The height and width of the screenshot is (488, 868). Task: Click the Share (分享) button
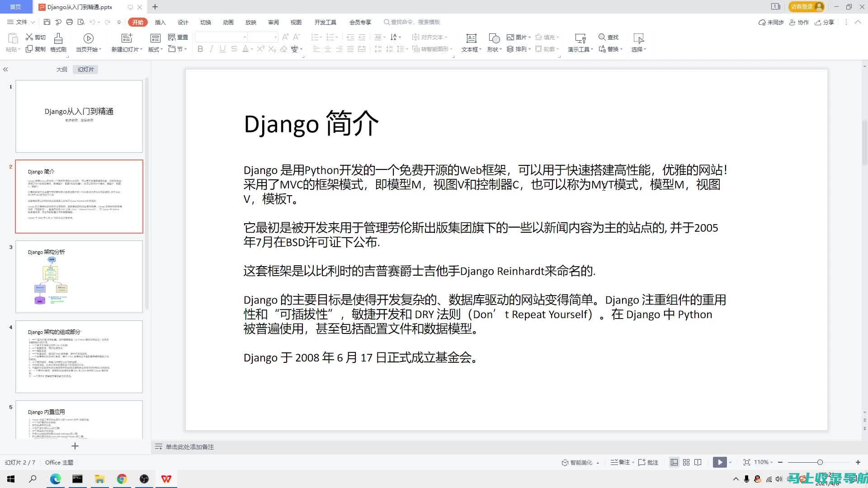pyautogui.click(x=824, y=22)
